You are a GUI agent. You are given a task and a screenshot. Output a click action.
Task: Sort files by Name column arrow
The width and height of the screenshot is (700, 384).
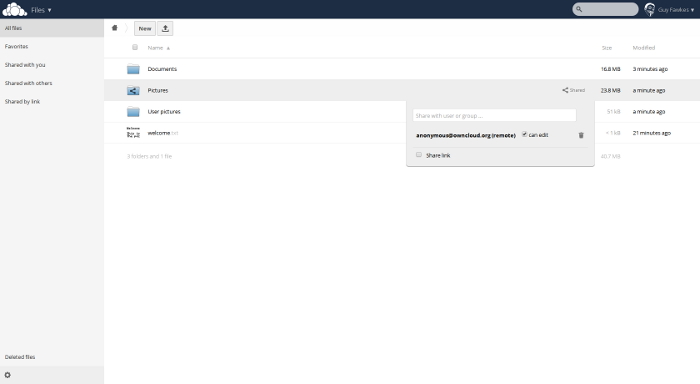[168, 48]
